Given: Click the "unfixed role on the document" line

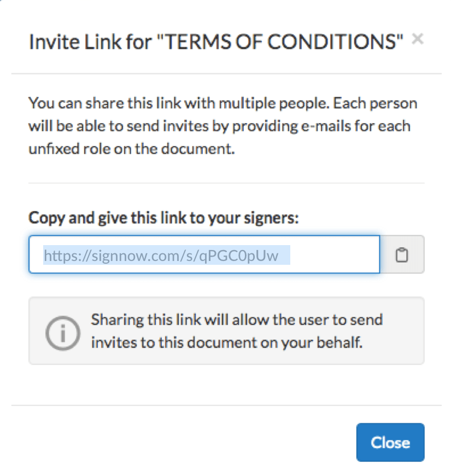Looking at the screenshot, I should pos(131,149).
